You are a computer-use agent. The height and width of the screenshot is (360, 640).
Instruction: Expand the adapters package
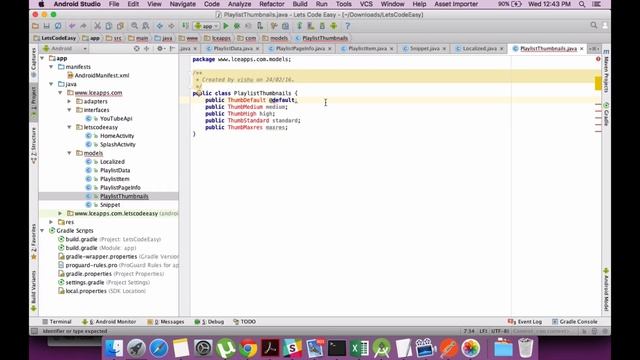tap(69, 101)
